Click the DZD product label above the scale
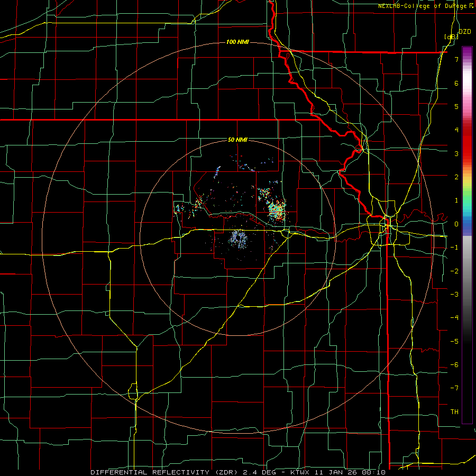This screenshot has height=476, width=476. (x=464, y=31)
